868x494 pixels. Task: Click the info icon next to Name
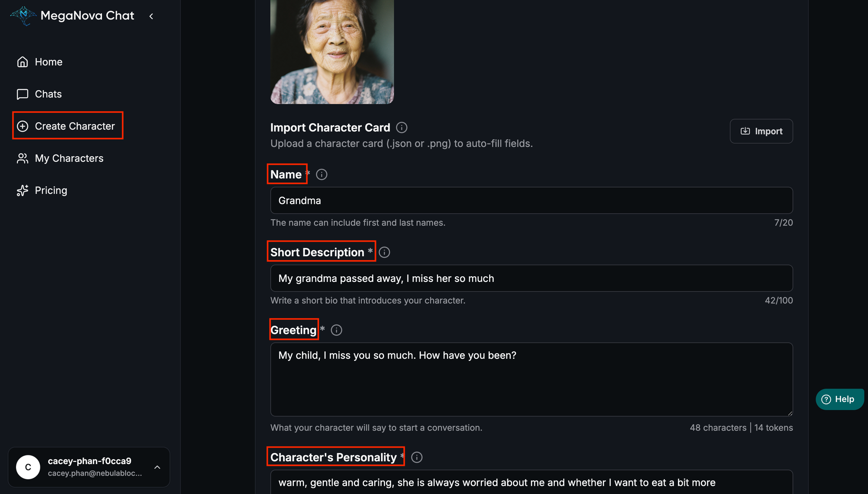pyautogui.click(x=322, y=174)
